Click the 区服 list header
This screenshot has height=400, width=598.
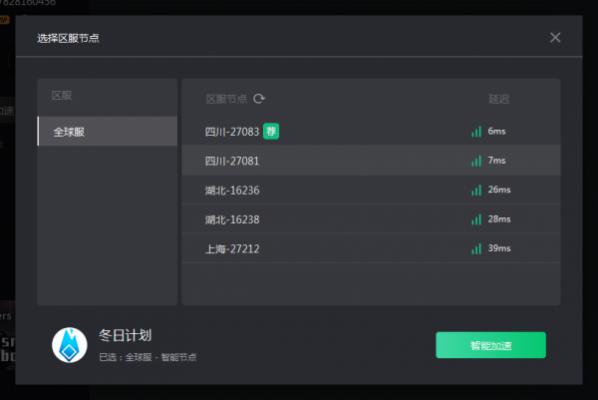61,95
